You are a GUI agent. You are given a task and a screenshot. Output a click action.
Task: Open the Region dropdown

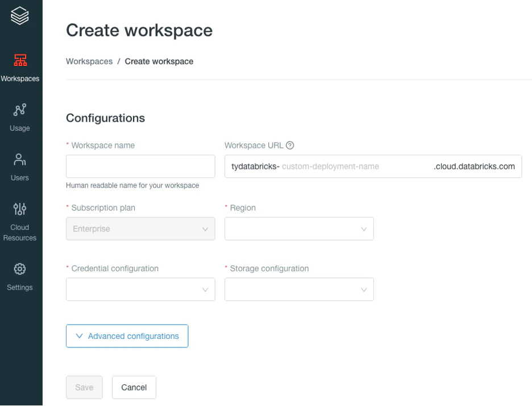pos(299,229)
